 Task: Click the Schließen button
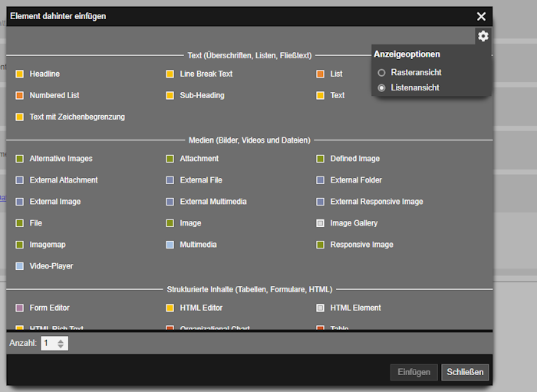point(465,372)
